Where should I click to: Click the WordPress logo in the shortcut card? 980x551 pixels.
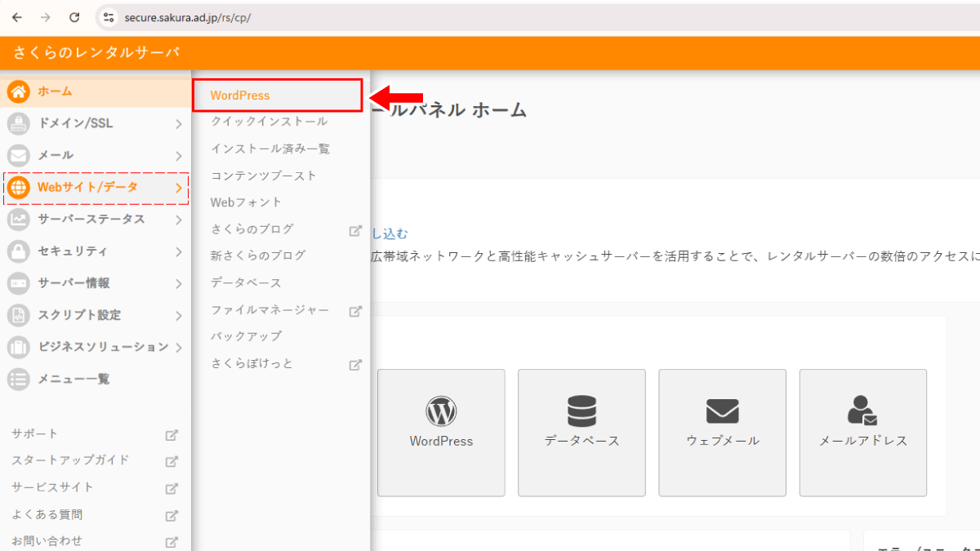click(441, 411)
